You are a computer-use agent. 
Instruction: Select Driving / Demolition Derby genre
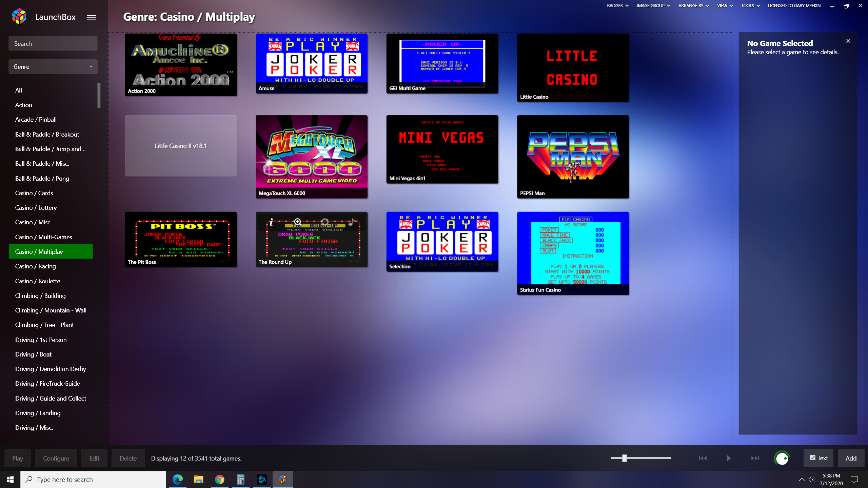[x=51, y=369]
